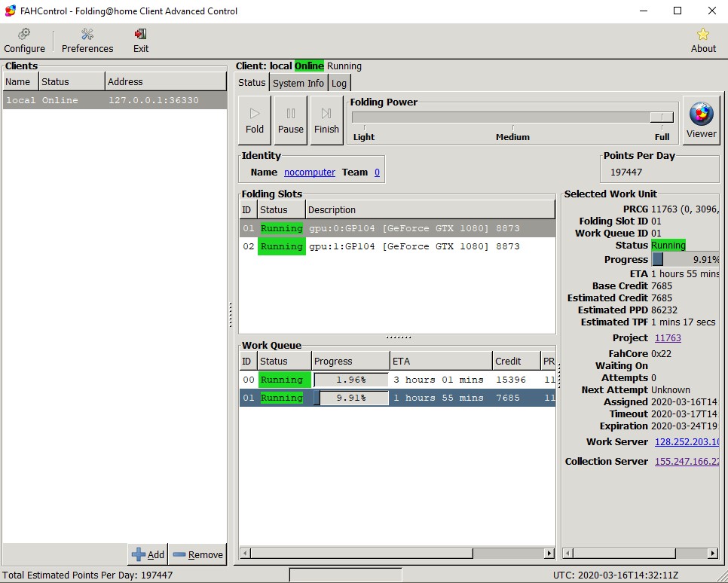Image resolution: width=728 pixels, height=583 pixels.
Task: Click Estimated PPD value 86232
Action: (664, 310)
